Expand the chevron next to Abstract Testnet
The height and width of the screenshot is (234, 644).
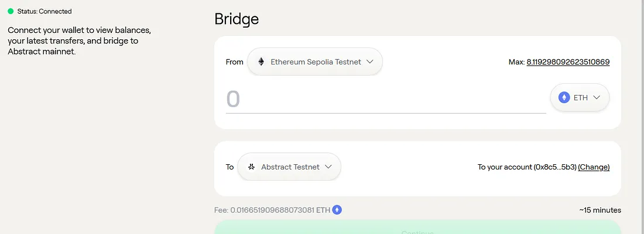(328, 167)
